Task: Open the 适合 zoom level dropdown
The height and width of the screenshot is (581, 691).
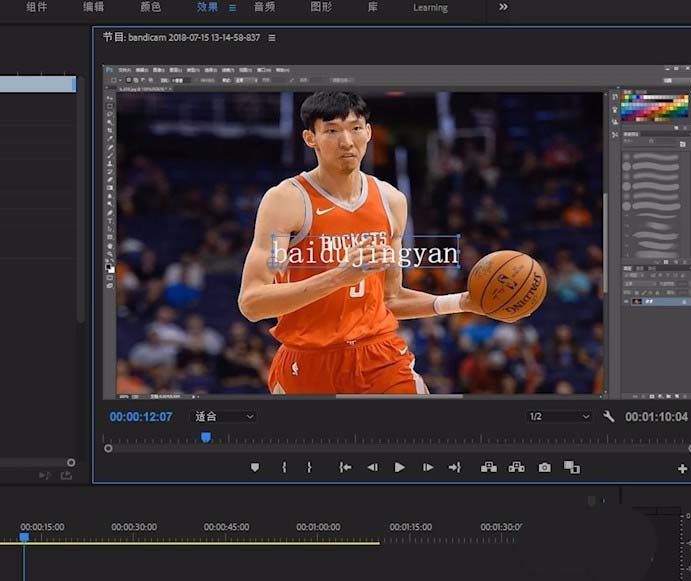Action: 224,416
